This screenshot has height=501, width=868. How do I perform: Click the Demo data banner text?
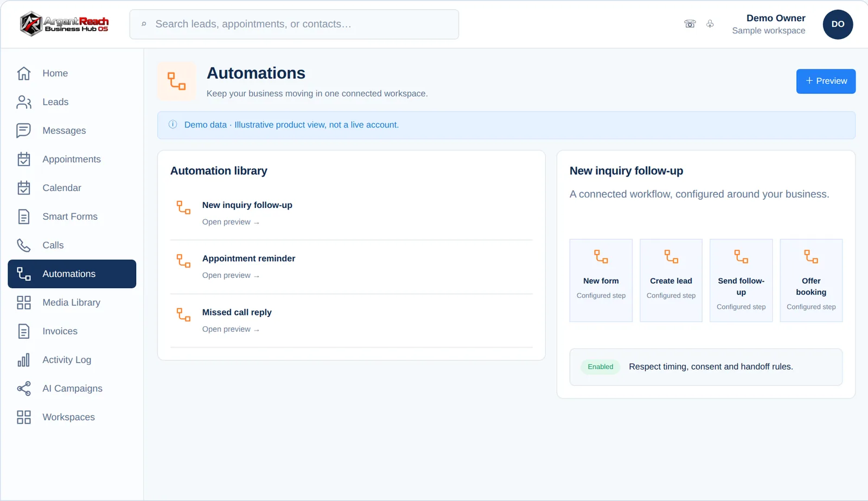[x=291, y=125]
